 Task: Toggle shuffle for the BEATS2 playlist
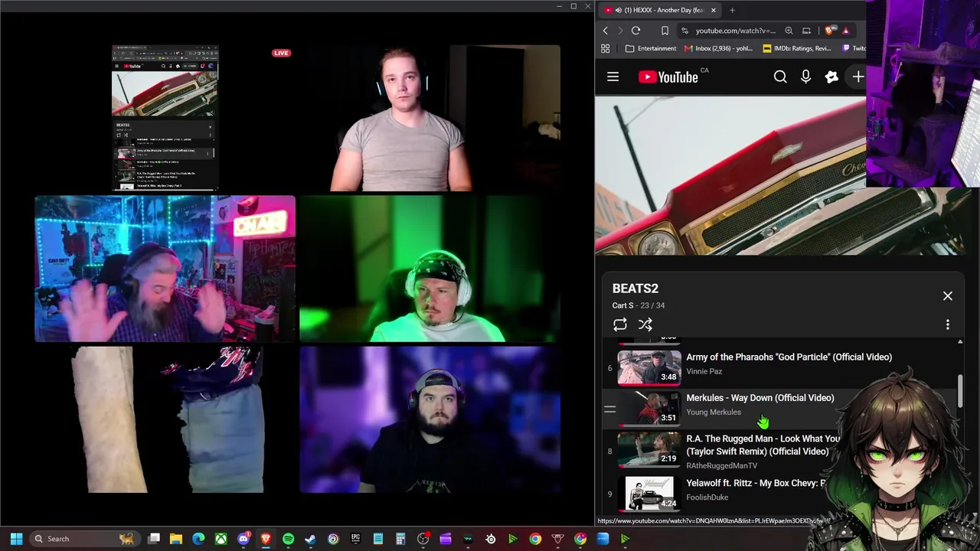point(645,324)
